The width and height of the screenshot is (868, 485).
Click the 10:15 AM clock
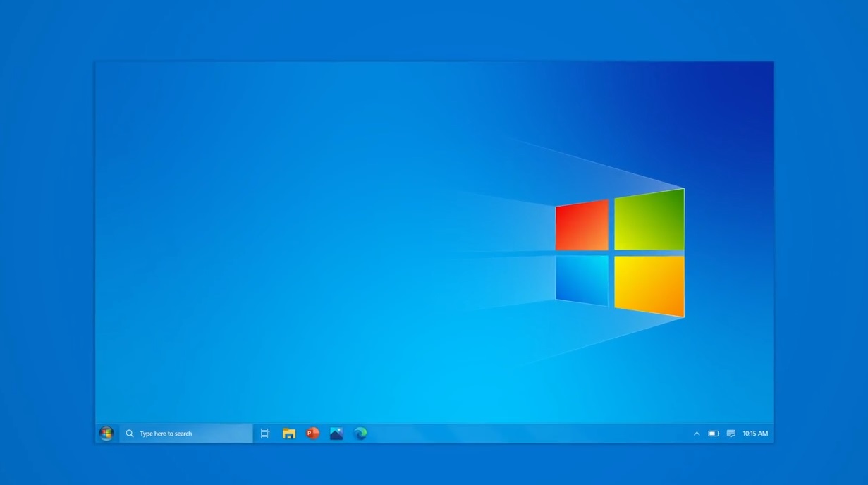tap(755, 434)
